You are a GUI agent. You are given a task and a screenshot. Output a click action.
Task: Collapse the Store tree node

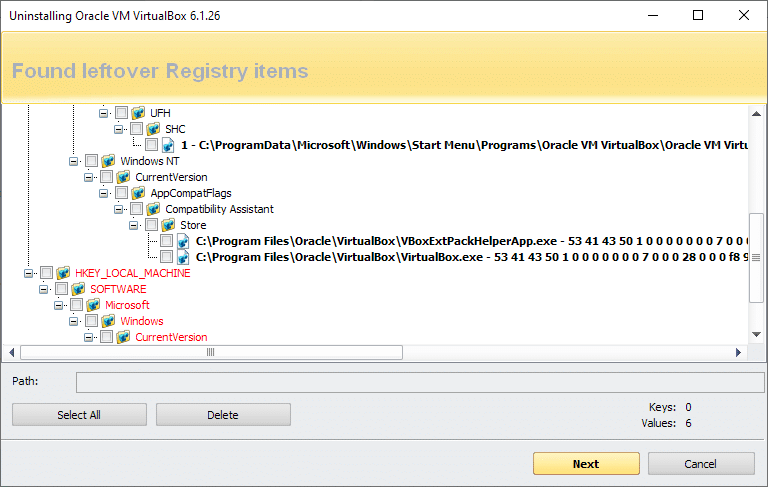tap(133, 225)
